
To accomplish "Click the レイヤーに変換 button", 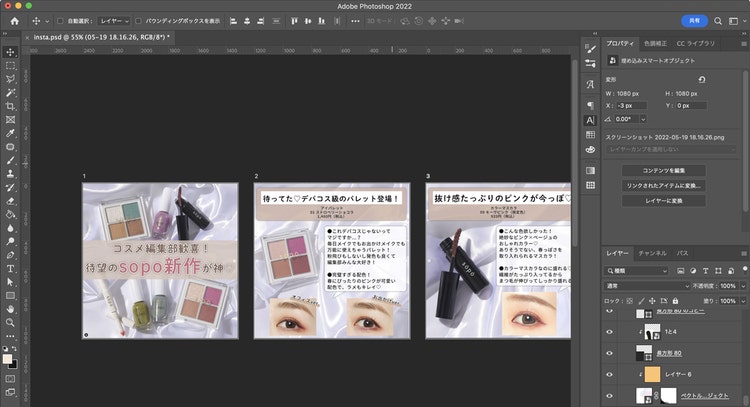I will click(663, 201).
